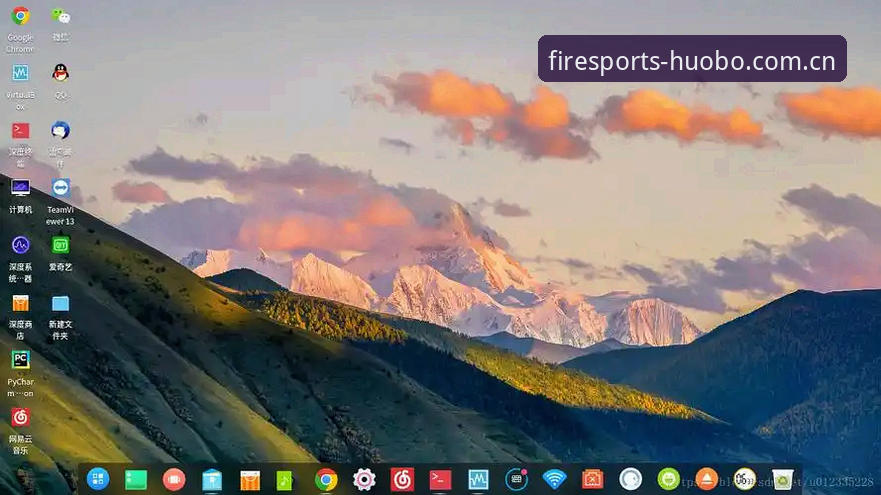The image size is (881, 495).
Task: Launch Chrome from the dock
Action: [x=326, y=479]
